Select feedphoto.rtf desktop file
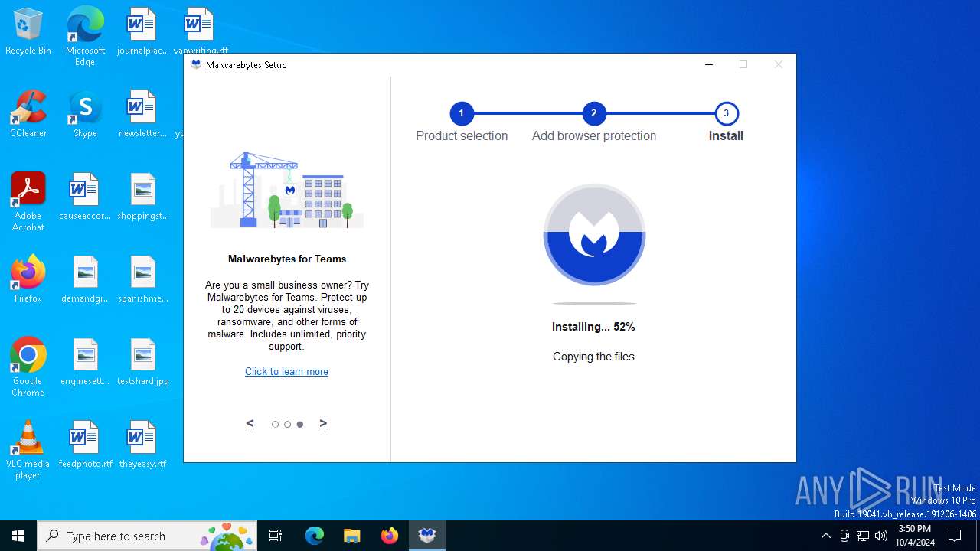Image resolution: width=980 pixels, height=551 pixels. (85, 445)
